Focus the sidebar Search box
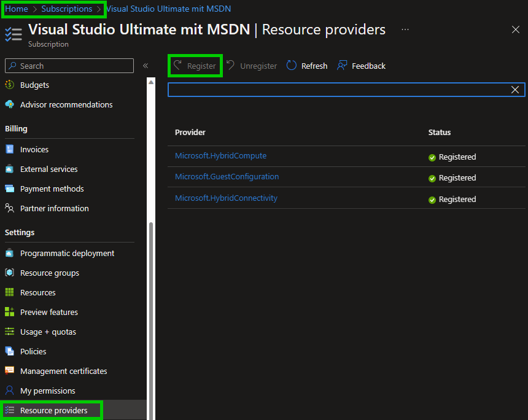 69,66
